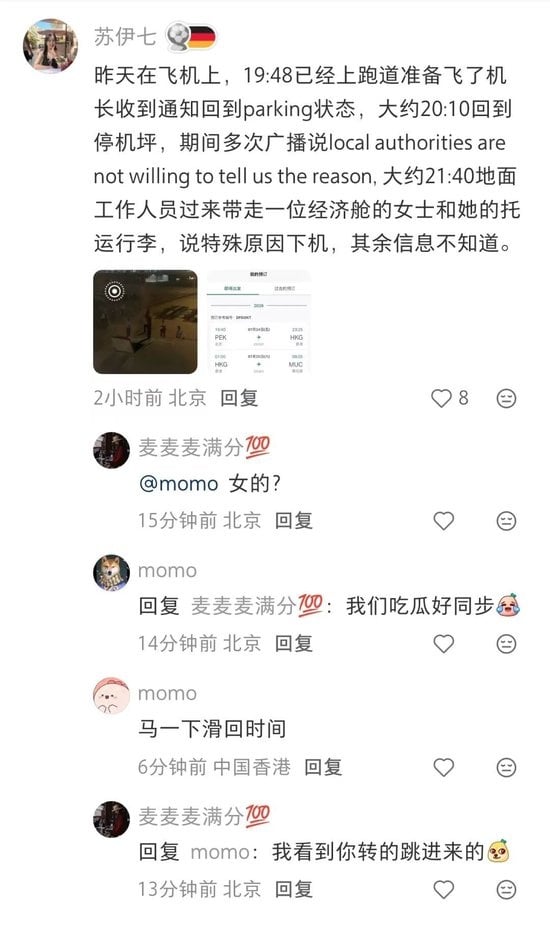Open the @momo mention link
The image size is (550, 934).
click(178, 484)
